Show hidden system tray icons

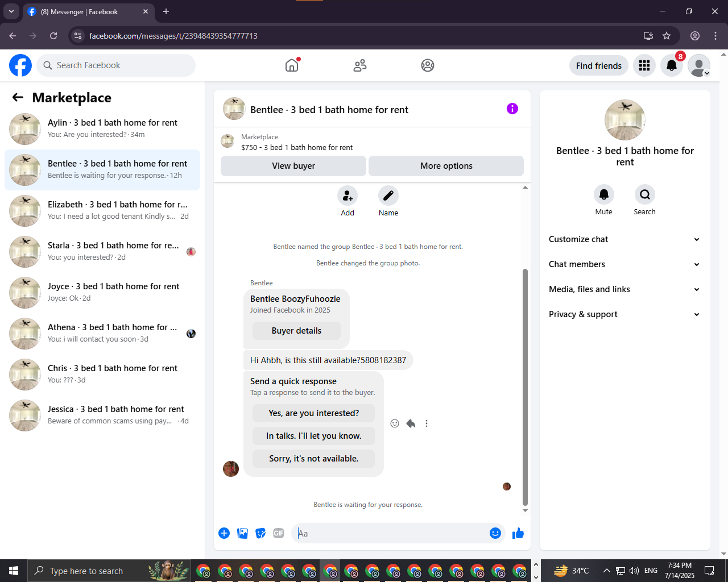pyautogui.click(x=606, y=571)
